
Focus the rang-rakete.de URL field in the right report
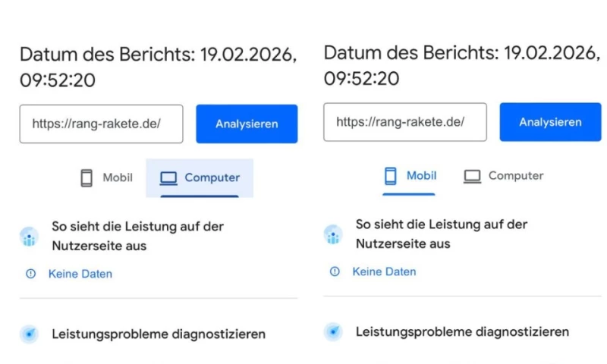click(404, 122)
